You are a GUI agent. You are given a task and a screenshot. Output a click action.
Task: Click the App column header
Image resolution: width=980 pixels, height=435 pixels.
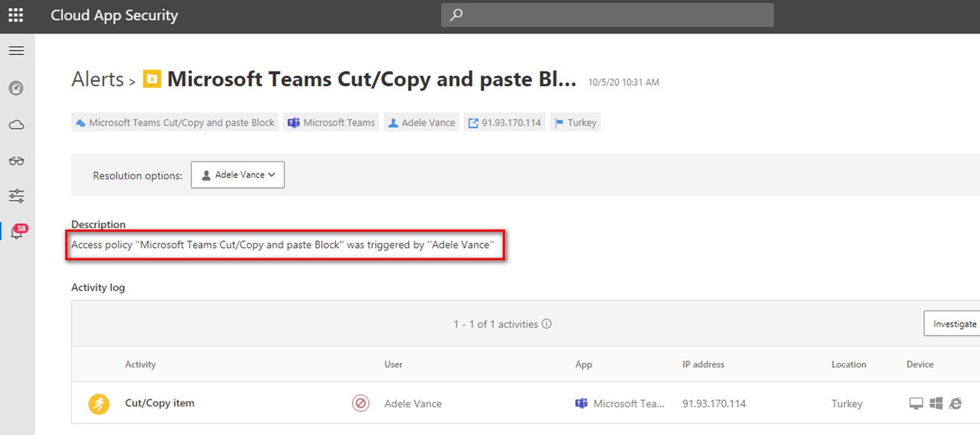583,364
